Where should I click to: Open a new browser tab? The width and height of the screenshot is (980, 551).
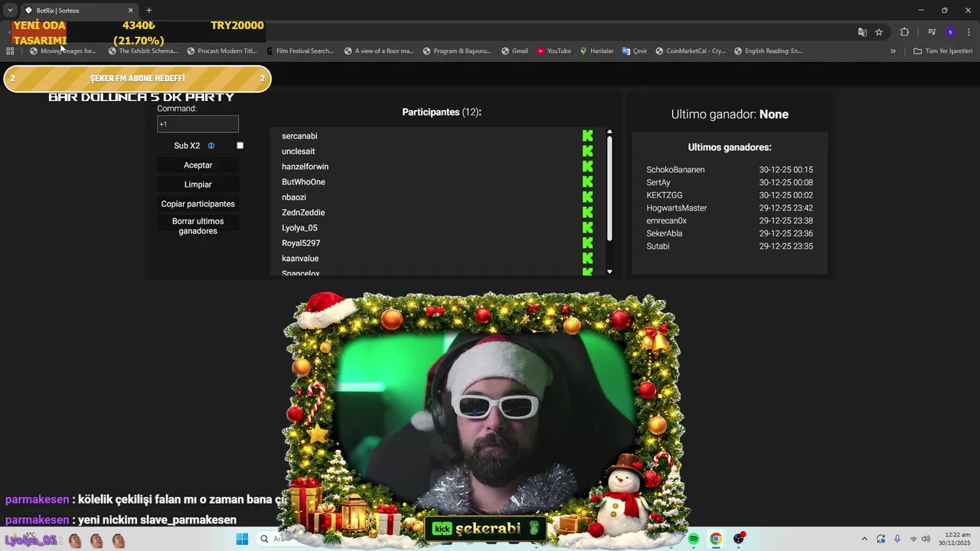coord(149,10)
